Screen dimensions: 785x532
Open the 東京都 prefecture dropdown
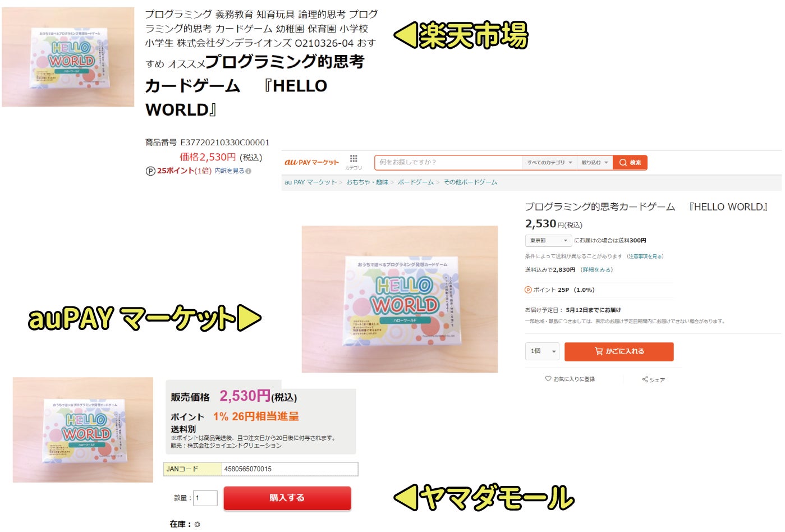click(548, 241)
